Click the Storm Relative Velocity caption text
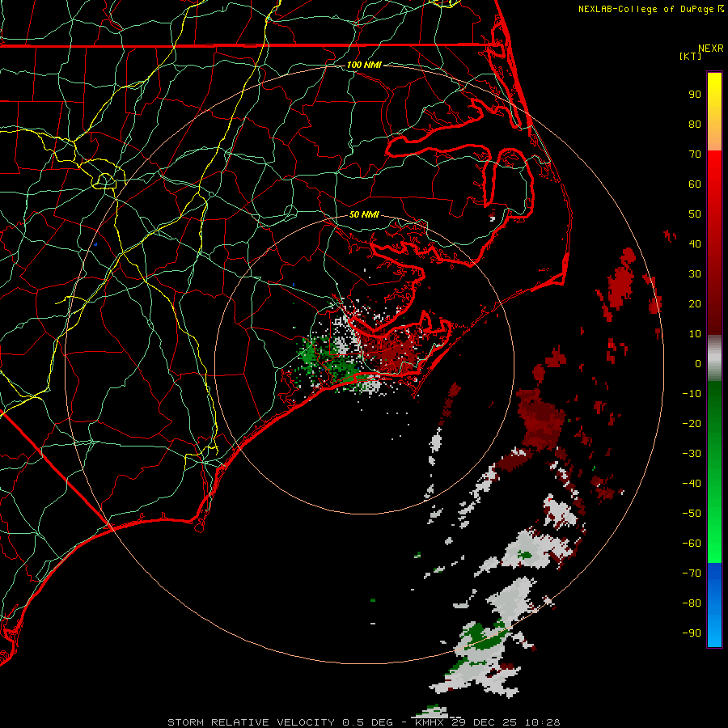The height and width of the screenshot is (728, 728). (363, 722)
